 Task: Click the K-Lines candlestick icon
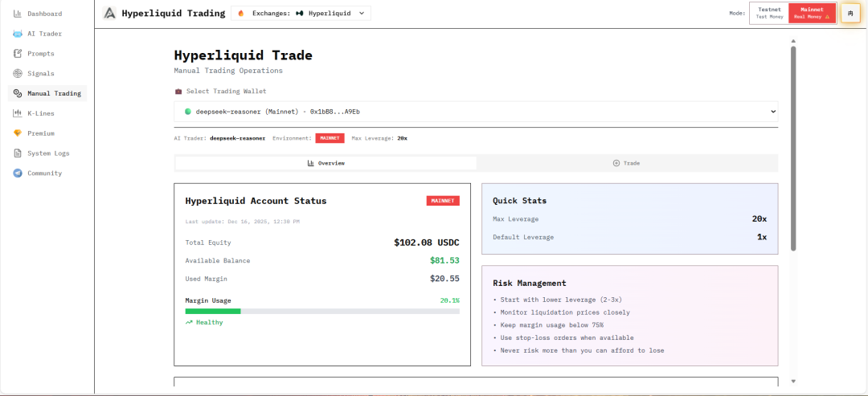17,113
